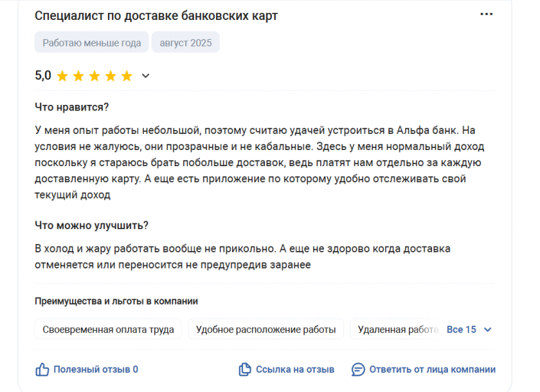Select 'Работаю меньше года' tag
The width and height of the screenshot is (540, 392).
[92, 42]
